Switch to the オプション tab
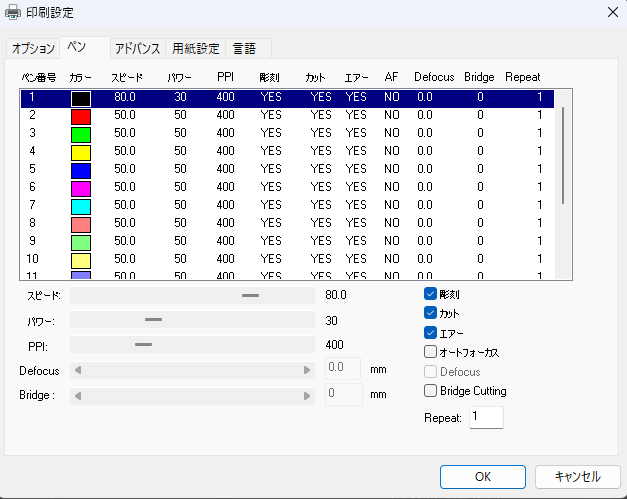The image size is (627, 499). [x=33, y=48]
